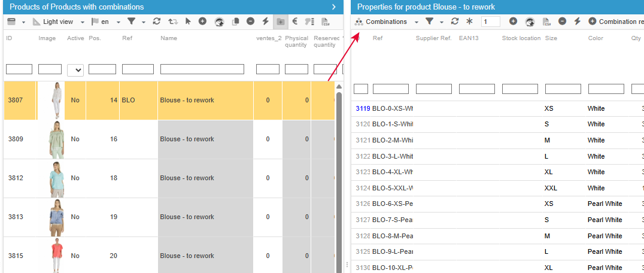This screenshot has width=644, height=273.
Task: Click the refresh icon in products toolbar
Action: (157, 22)
